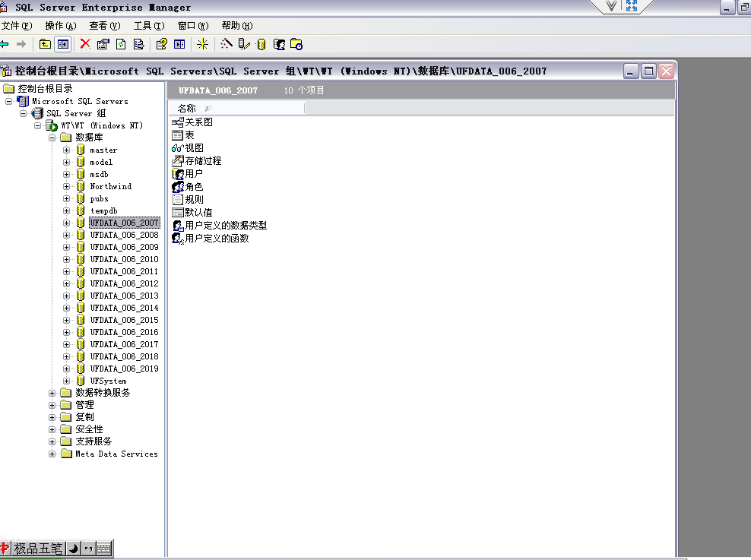The image size is (751, 560).
Task: Collapse the 数据库 folder node
Action: point(52,138)
